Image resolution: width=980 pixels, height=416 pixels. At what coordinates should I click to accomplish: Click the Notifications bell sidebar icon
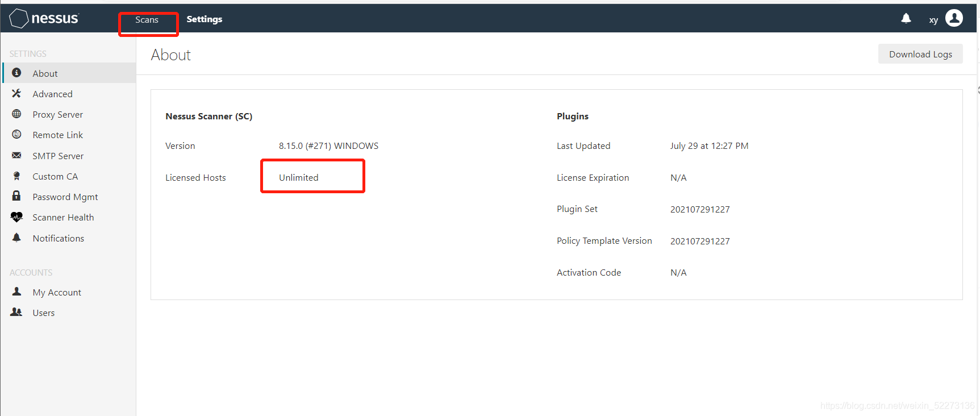point(16,238)
